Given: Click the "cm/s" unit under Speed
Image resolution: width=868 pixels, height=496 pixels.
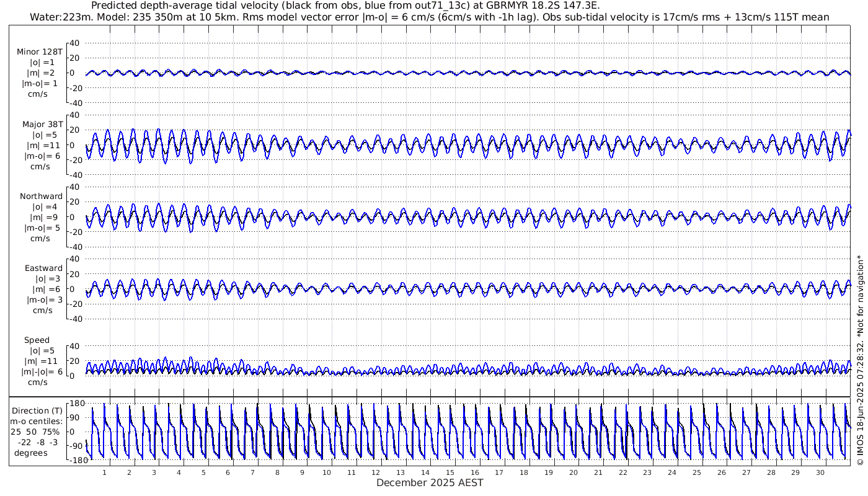Looking at the screenshot, I should 37,383.
